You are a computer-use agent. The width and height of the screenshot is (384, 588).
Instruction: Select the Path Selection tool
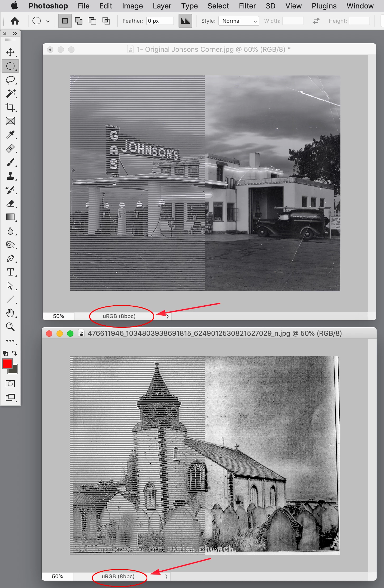[10, 286]
